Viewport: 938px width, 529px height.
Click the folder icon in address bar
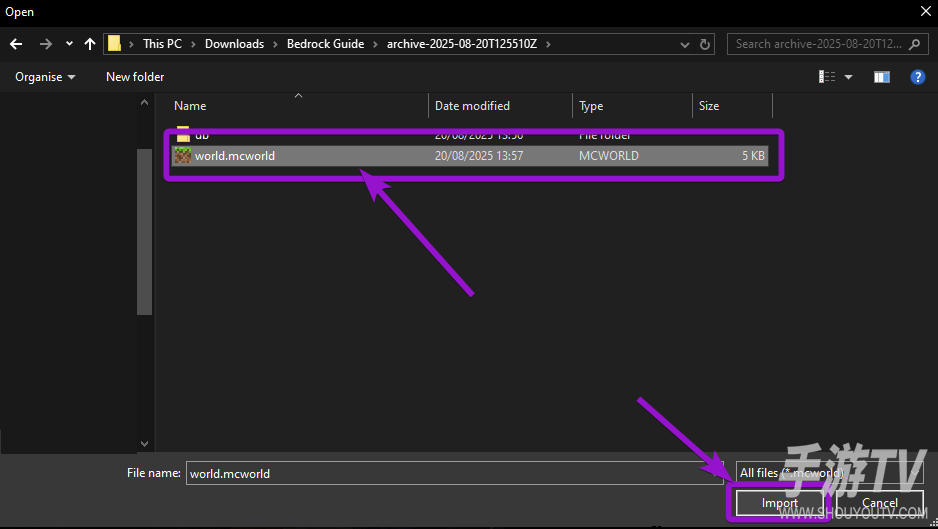(x=114, y=44)
